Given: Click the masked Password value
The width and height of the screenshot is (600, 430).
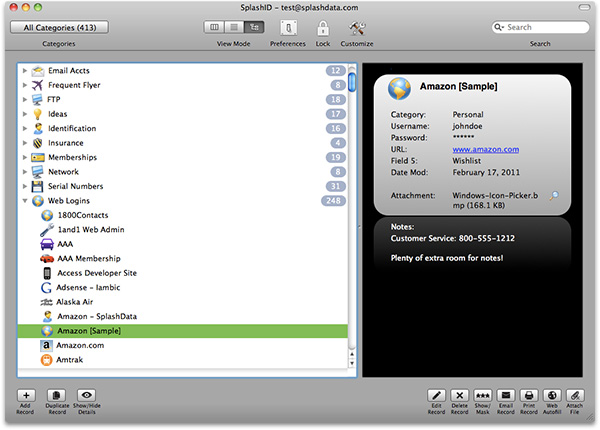Looking at the screenshot, I should tap(463, 137).
